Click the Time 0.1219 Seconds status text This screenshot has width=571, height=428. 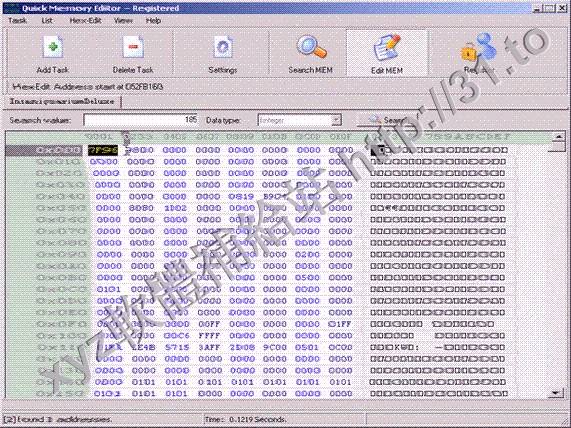[x=245, y=419]
